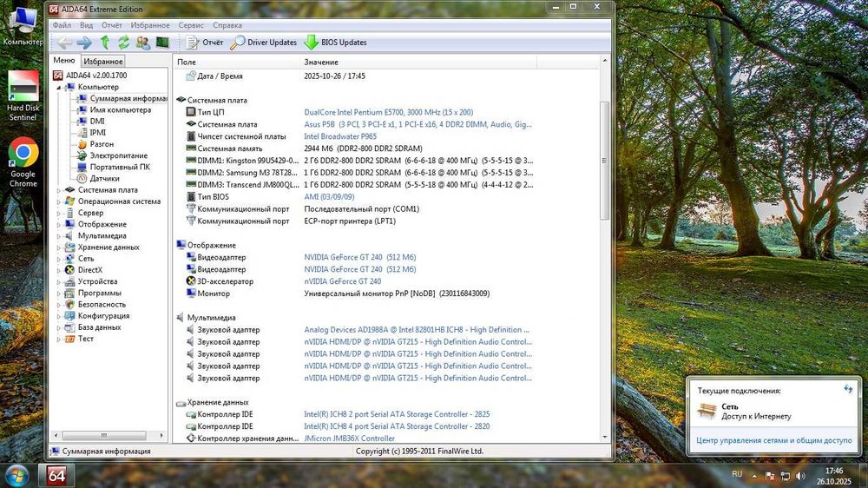Click the Портативный ПК icon
The image size is (868, 488).
82,167
